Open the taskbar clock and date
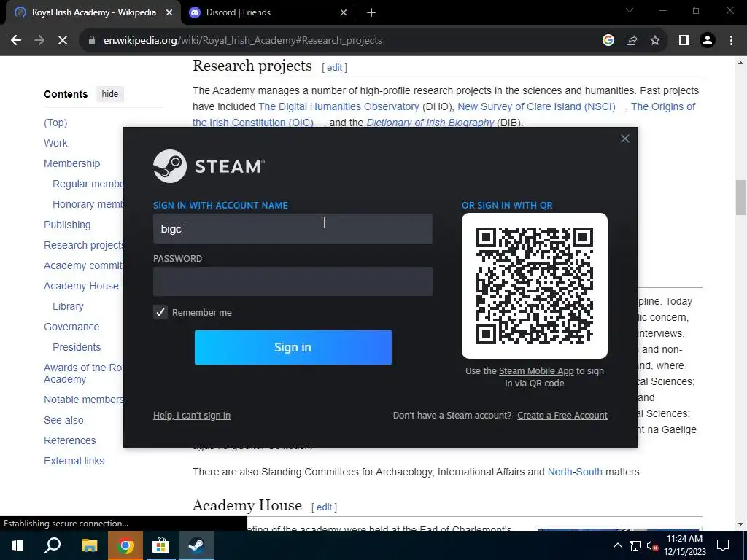The height and width of the screenshot is (560, 747). (x=684, y=545)
